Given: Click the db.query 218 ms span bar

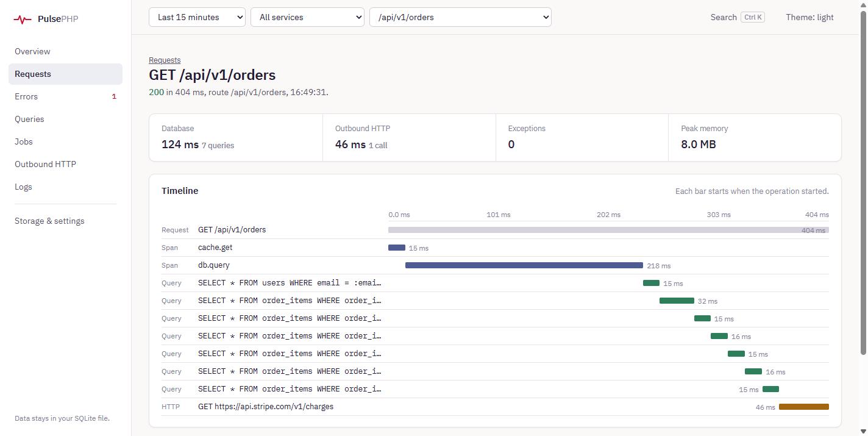Looking at the screenshot, I should point(524,265).
